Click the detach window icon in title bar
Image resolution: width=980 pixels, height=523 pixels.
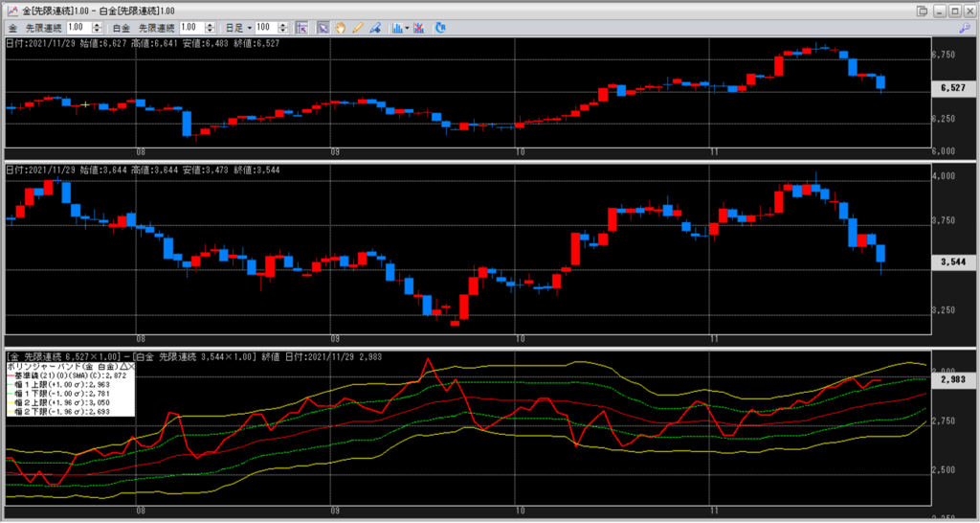[x=921, y=10]
